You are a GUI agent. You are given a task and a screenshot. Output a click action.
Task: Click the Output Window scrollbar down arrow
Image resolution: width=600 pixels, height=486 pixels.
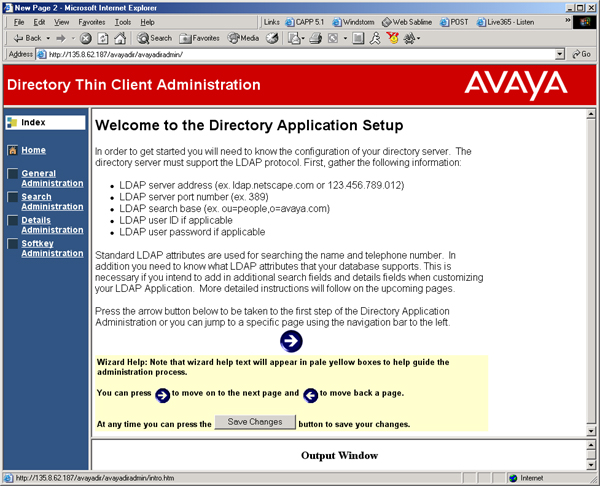pos(591,465)
